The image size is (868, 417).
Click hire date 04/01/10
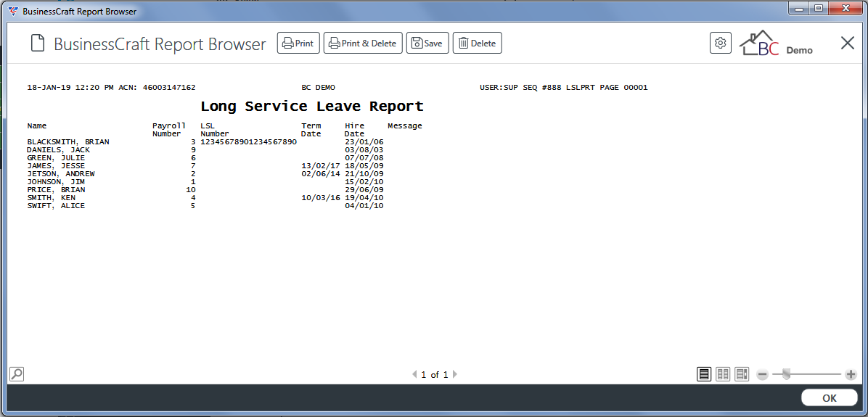pyautogui.click(x=364, y=206)
